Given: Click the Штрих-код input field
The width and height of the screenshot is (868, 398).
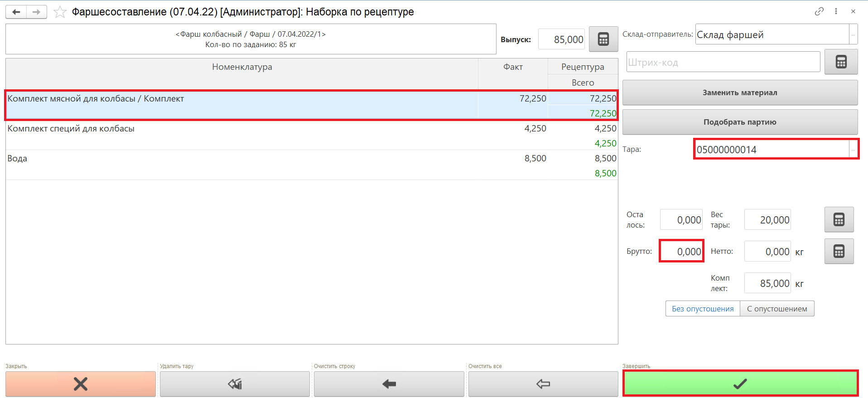Looking at the screenshot, I should (723, 62).
